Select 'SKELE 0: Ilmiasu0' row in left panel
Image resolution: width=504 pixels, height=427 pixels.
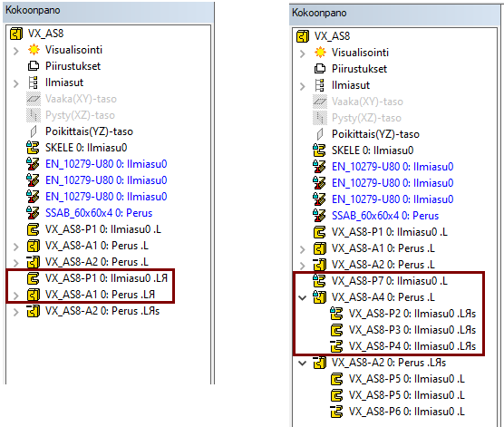click(86, 148)
